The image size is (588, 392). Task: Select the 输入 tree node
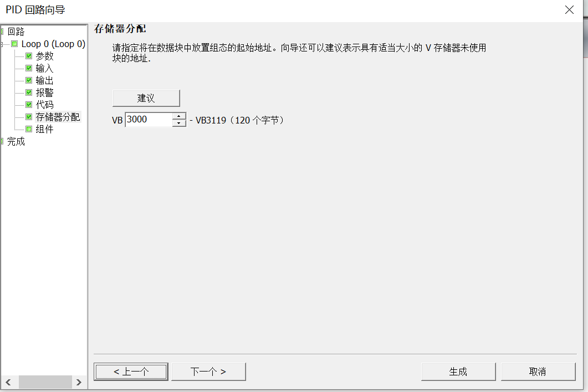(x=45, y=68)
